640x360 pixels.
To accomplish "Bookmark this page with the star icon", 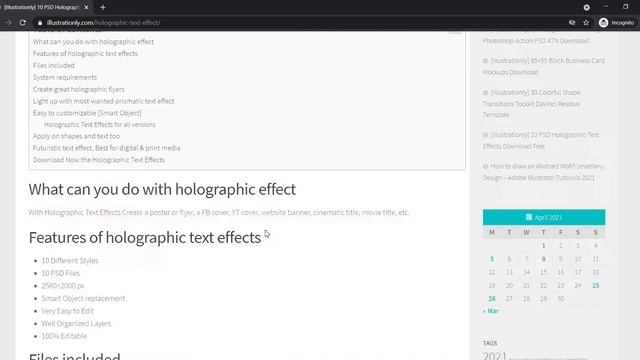I will tap(586, 23).
